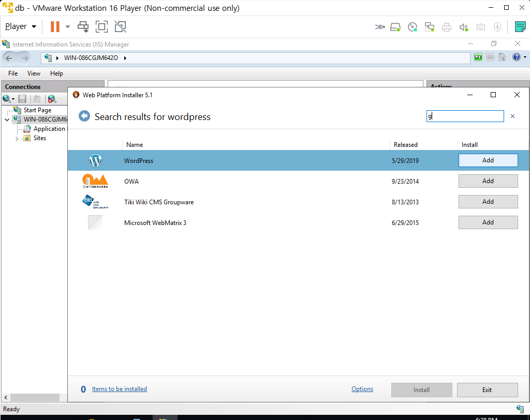This screenshot has height=420, width=530.
Task: Open the Options link
Action: [362, 389]
